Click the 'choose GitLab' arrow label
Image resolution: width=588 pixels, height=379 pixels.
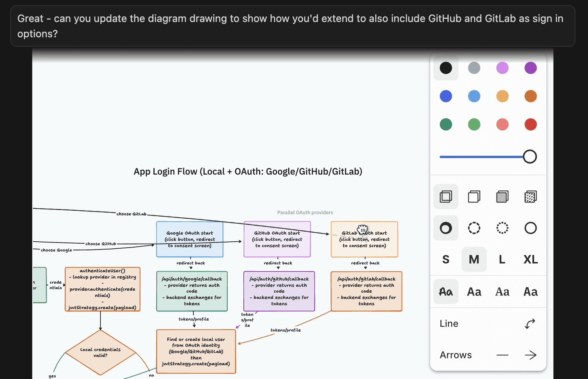[131, 214]
